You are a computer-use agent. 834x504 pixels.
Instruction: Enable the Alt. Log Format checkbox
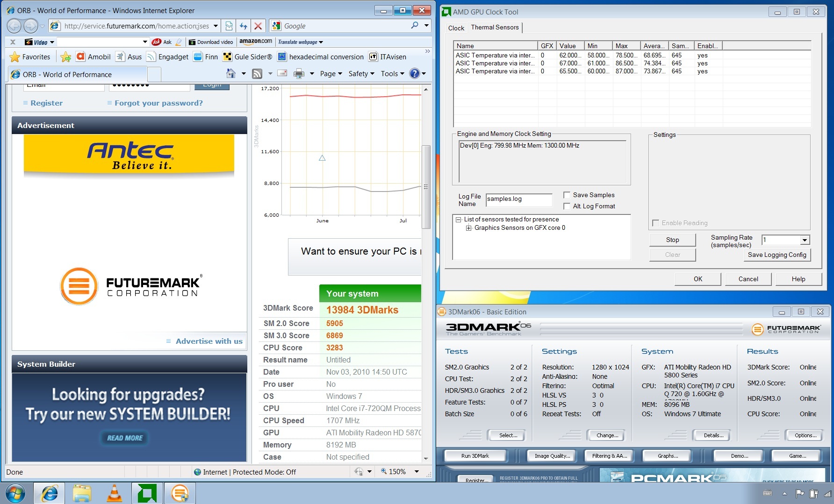(567, 206)
